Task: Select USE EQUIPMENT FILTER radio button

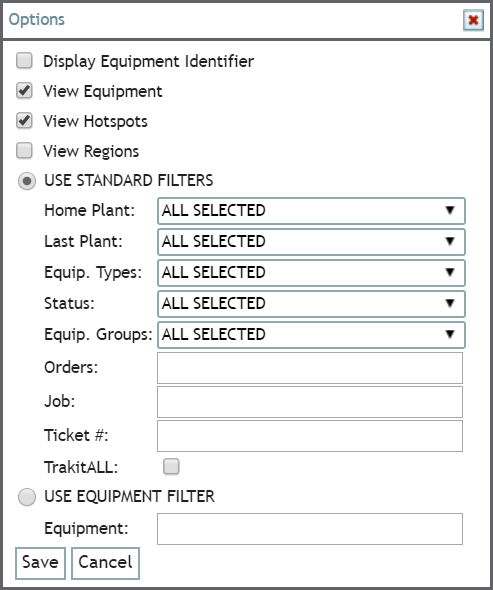Action: 27,497
